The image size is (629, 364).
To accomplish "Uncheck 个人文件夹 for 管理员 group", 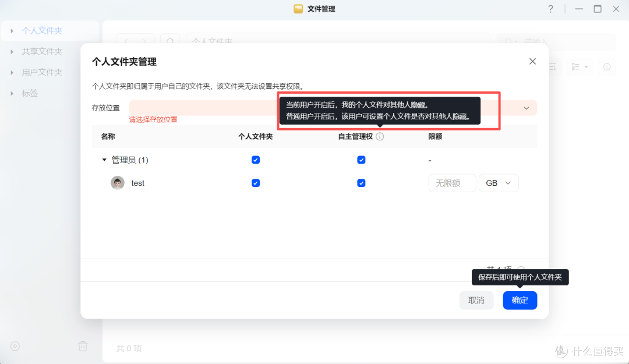I will pos(256,160).
